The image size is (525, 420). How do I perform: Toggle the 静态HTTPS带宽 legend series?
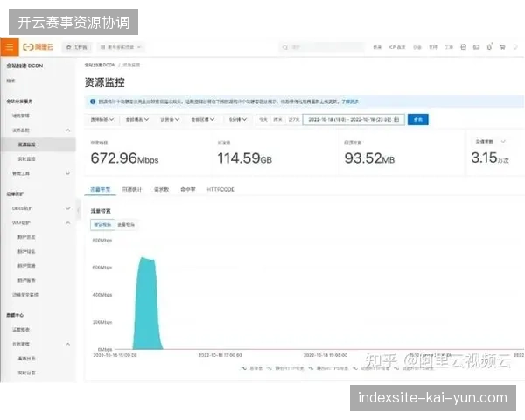click(x=328, y=368)
